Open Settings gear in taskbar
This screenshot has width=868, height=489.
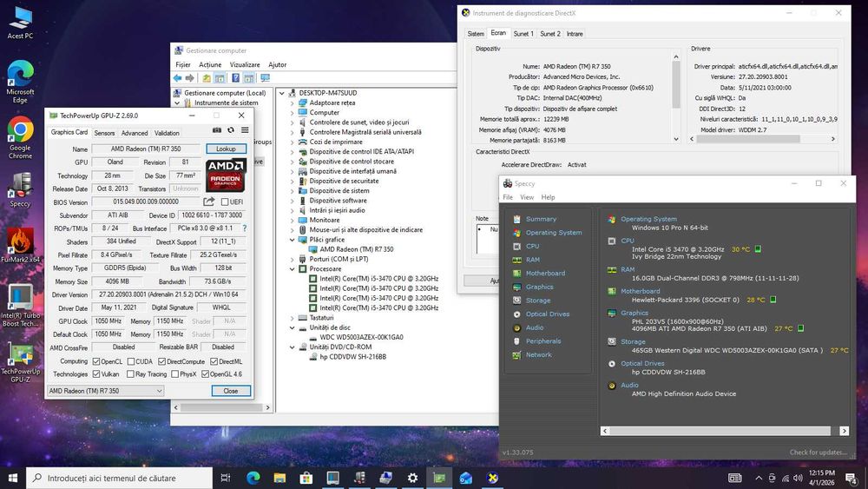click(412, 478)
